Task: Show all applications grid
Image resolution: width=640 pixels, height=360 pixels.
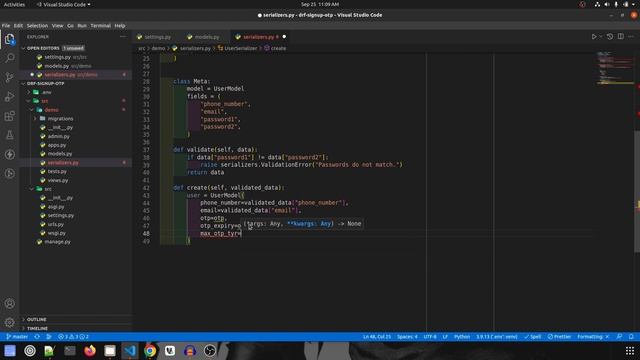Action: point(630,351)
